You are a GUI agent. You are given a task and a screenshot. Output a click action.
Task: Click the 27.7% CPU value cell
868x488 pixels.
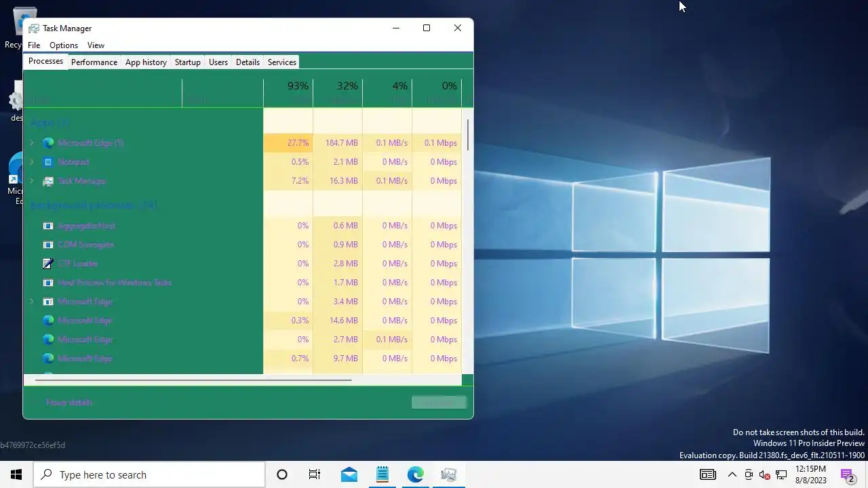coord(288,143)
